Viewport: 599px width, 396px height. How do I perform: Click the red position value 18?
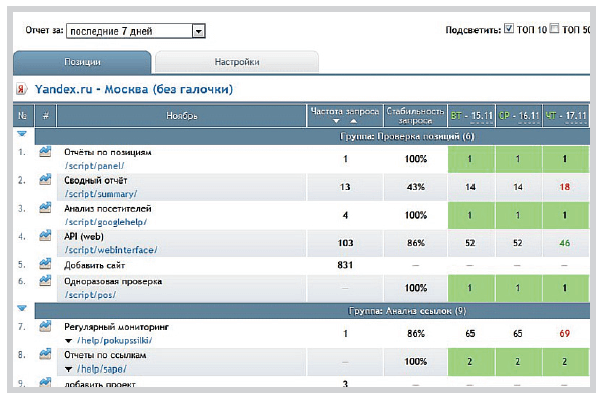click(x=565, y=187)
